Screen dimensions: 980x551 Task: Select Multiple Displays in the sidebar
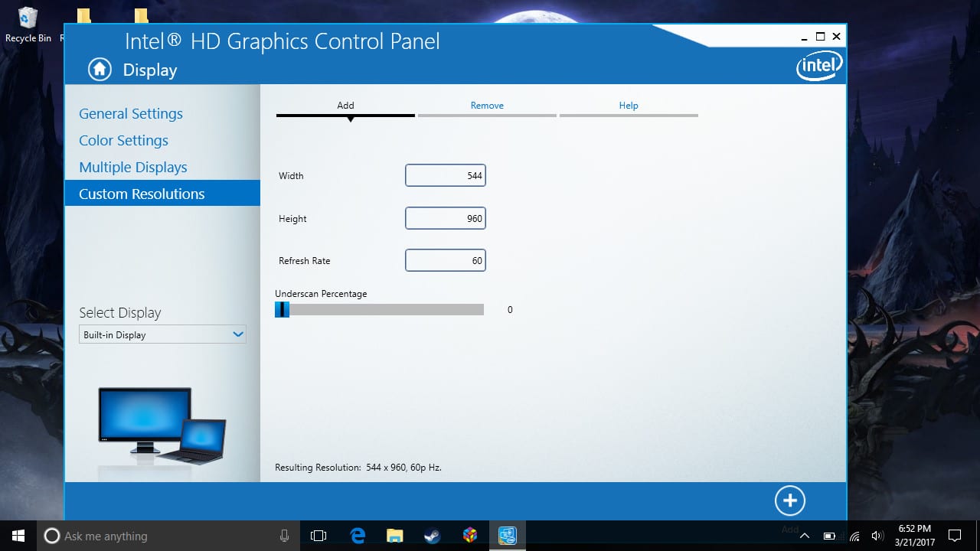(x=133, y=168)
